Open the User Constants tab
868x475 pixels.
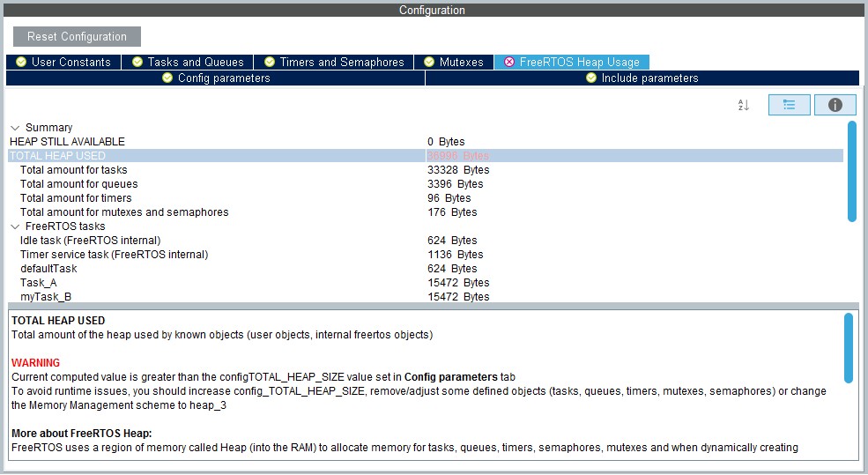pyautogui.click(x=63, y=62)
